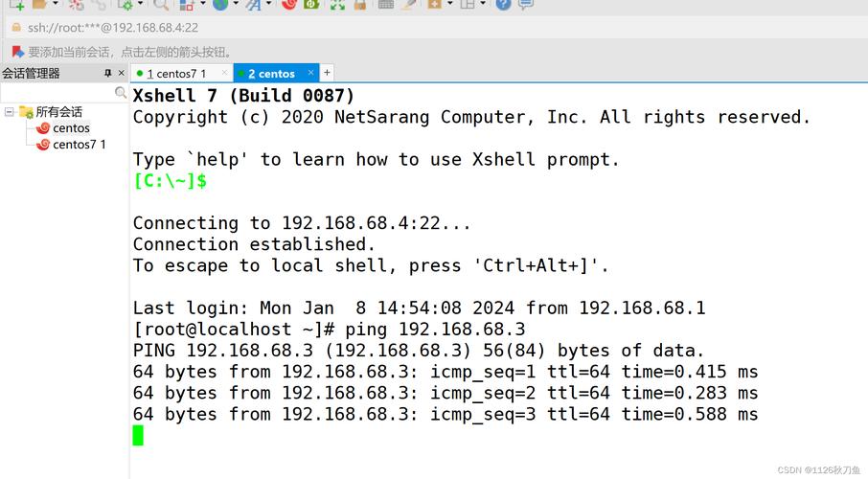This screenshot has height=479, width=868.
Task: Select the centos7 1 session in tree
Action: [79, 145]
